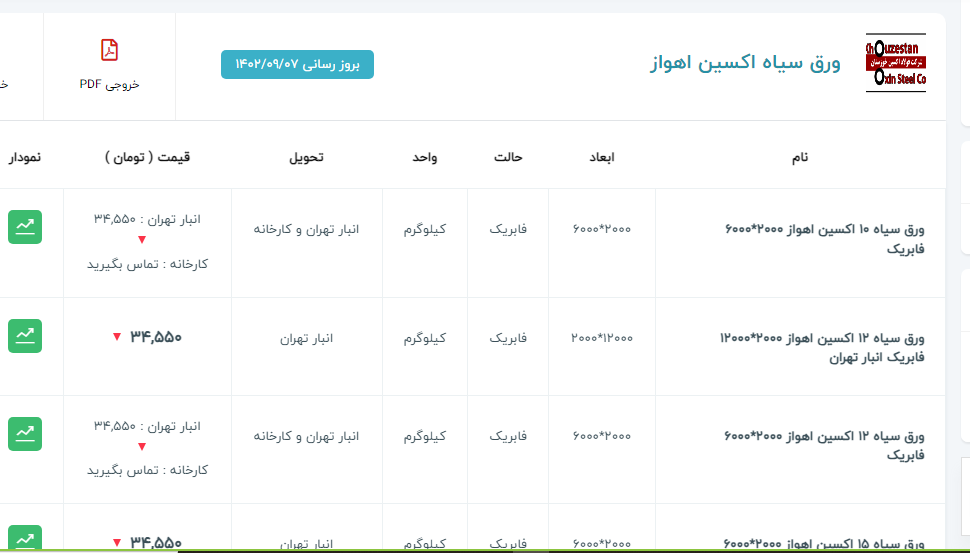970x553 pixels.
Task: Open chart icon for 12000*2000 انبار تهران row
Action: [x=25, y=336]
